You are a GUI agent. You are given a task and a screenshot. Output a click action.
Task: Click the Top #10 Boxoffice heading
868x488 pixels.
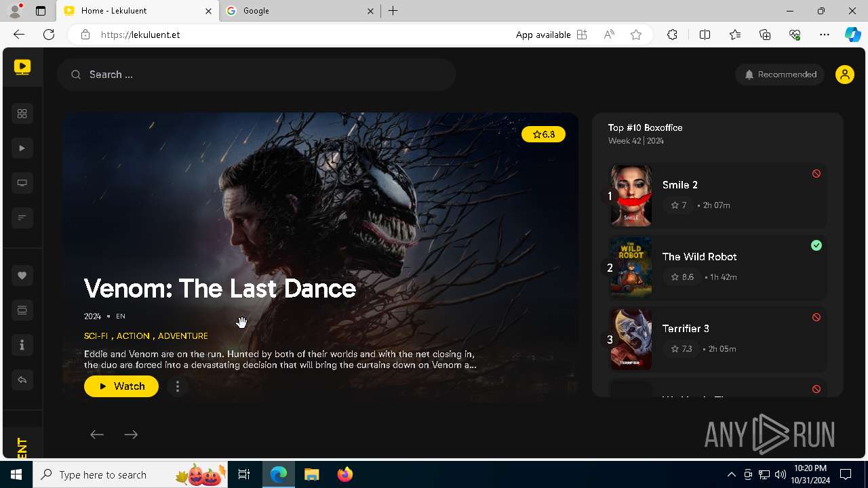[x=645, y=127]
